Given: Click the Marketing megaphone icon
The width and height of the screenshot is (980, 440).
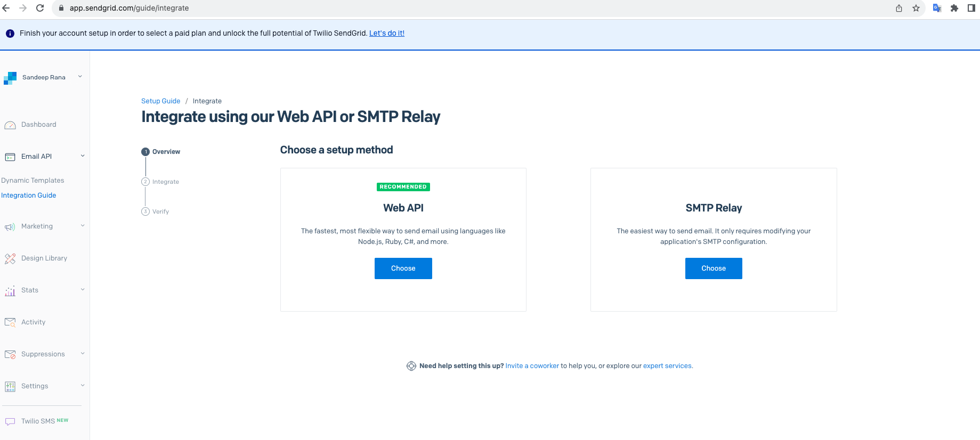Looking at the screenshot, I should click(x=10, y=227).
